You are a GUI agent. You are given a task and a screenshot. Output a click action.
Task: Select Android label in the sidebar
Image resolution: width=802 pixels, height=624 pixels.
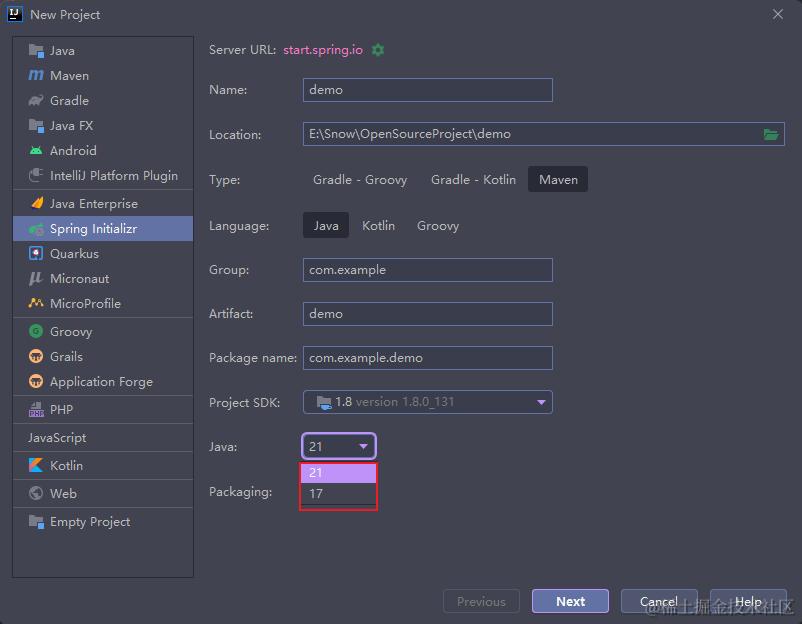[x=73, y=150]
